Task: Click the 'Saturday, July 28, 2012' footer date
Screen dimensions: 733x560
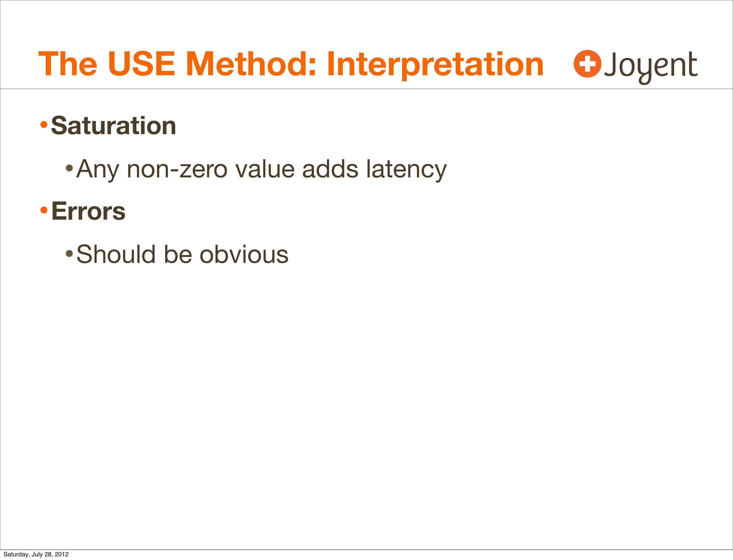Action: tap(36, 554)
